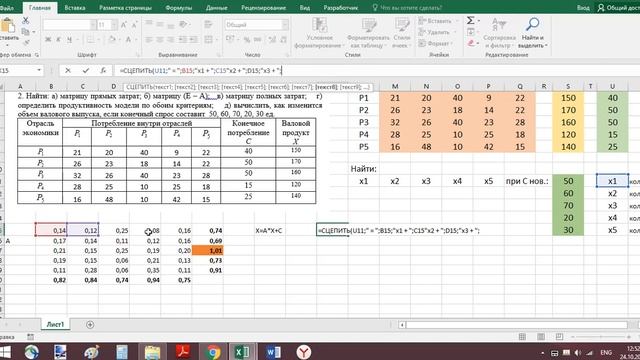Switch to 'Разметка страницы' tab
Viewport: 640px width, 360px height.
click(x=125, y=8)
